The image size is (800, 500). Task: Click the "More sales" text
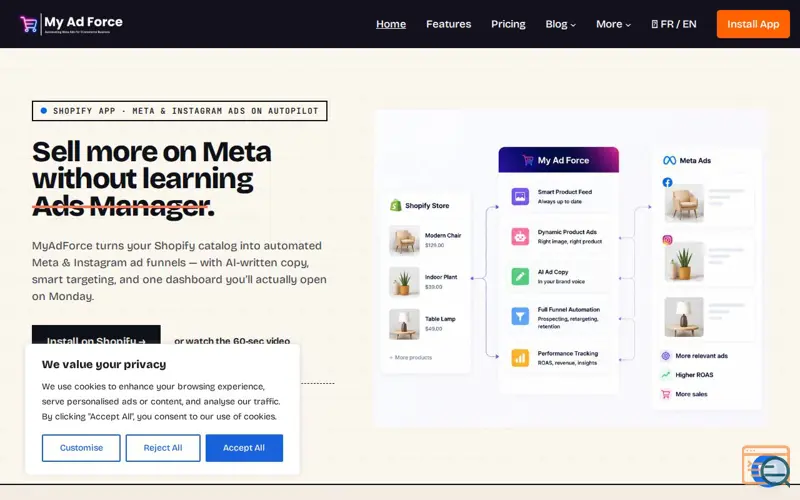point(691,394)
